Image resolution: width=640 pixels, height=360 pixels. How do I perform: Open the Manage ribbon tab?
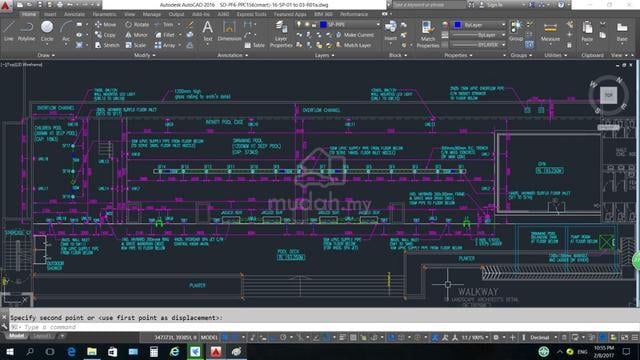pos(151,14)
